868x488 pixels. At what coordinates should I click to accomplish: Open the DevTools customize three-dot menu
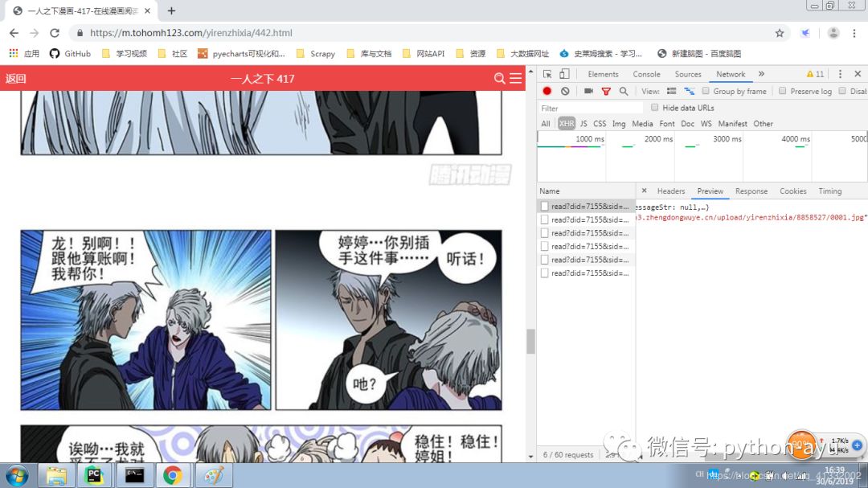(x=840, y=74)
